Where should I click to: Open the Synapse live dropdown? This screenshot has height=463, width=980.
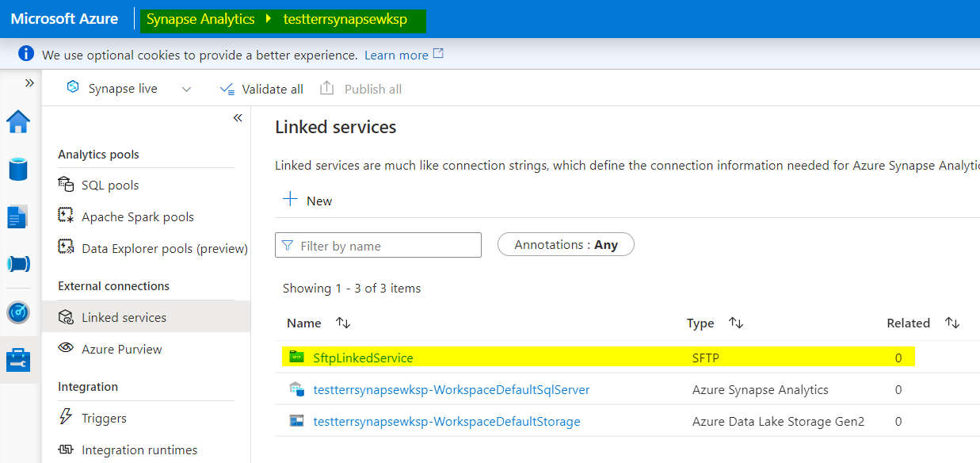pos(186,89)
